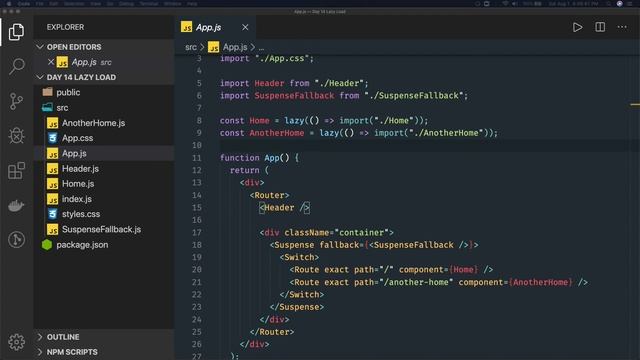
Task: Open the Source Control view icon
Action: [x=16, y=101]
